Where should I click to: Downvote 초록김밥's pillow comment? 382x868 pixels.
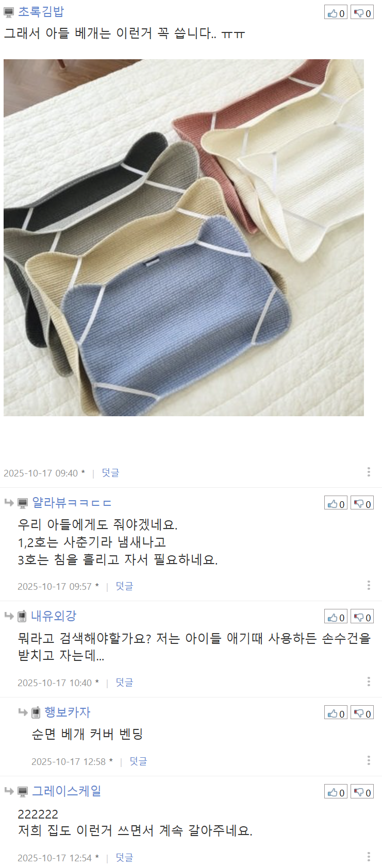point(362,12)
